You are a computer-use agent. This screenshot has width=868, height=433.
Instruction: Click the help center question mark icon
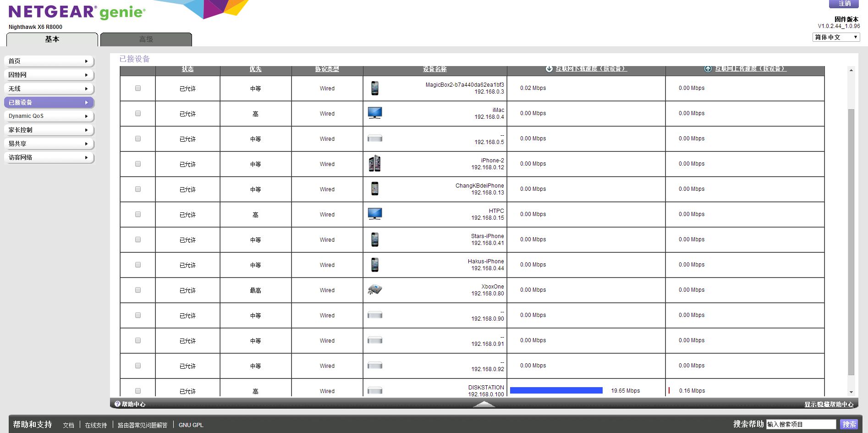pos(117,404)
